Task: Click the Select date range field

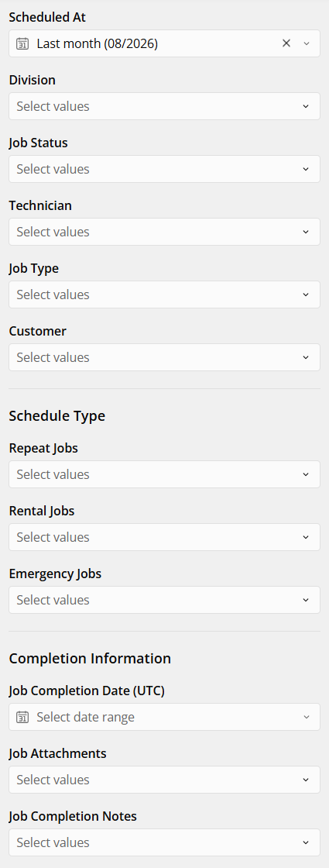Action: pyautogui.click(x=164, y=717)
